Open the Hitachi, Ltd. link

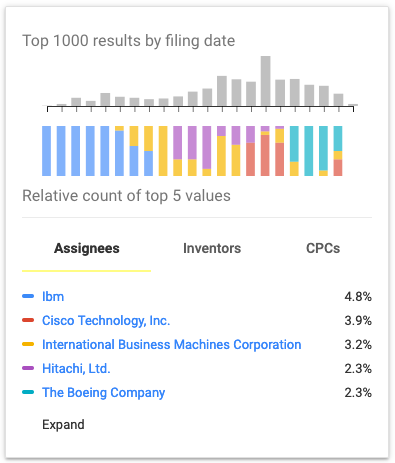point(76,369)
